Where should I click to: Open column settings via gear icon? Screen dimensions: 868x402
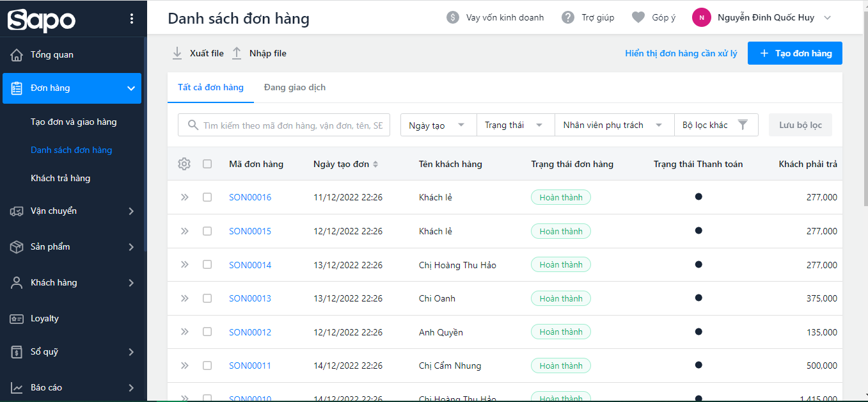click(184, 164)
